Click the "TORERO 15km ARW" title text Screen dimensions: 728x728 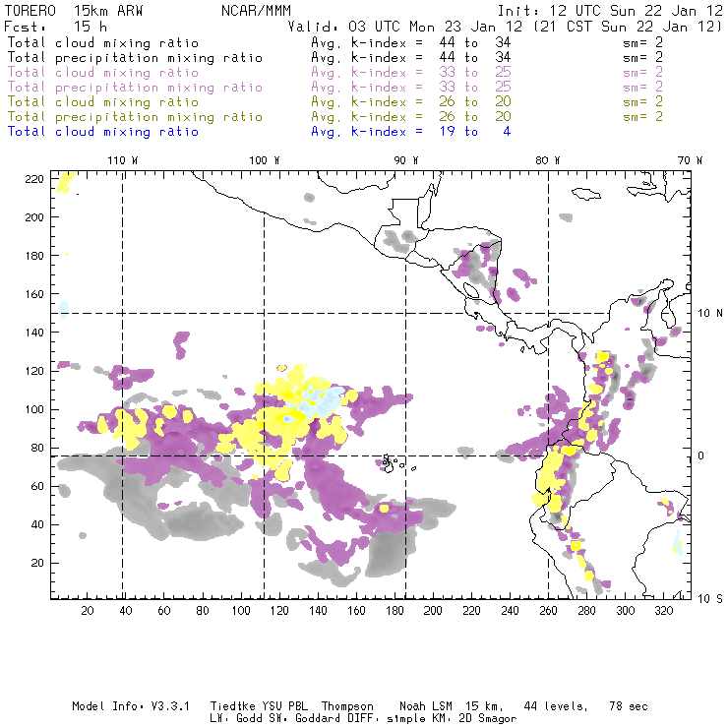74,11
